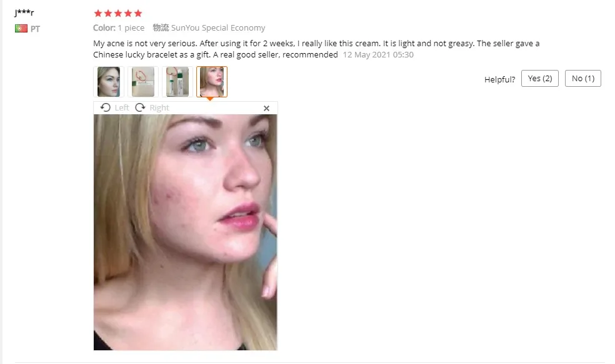This screenshot has width=615, height=364.
Task: Click the Portugal flag icon
Action: pyautogui.click(x=21, y=29)
